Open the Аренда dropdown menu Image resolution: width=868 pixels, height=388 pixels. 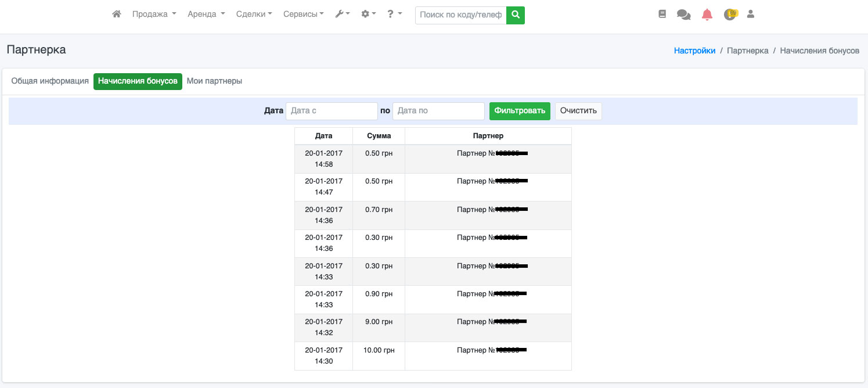pyautogui.click(x=206, y=14)
